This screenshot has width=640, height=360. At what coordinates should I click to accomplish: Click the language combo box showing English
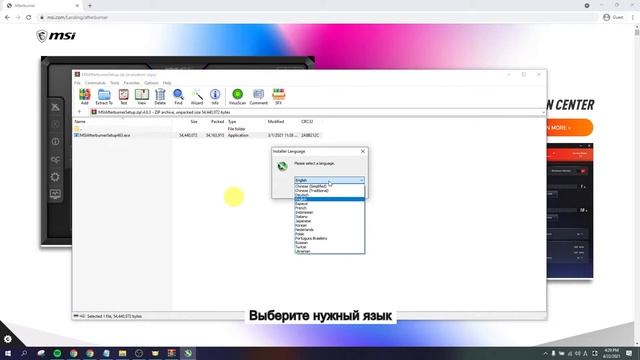tap(329, 180)
